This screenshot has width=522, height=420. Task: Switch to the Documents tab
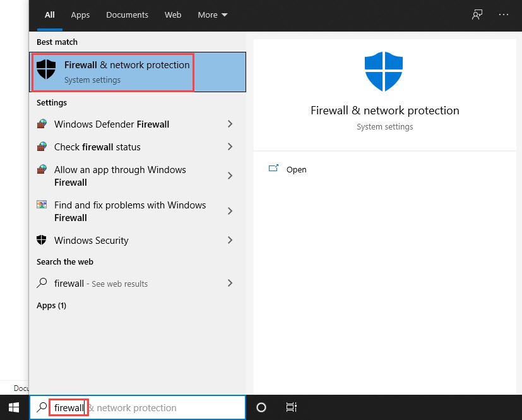click(x=127, y=15)
